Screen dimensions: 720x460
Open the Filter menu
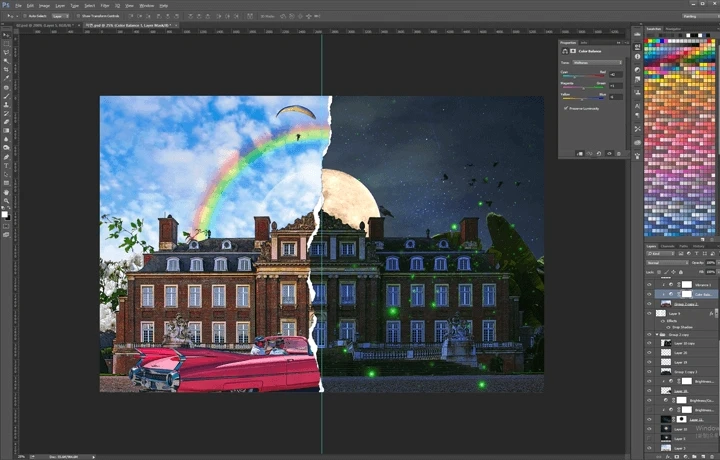tap(105, 6)
